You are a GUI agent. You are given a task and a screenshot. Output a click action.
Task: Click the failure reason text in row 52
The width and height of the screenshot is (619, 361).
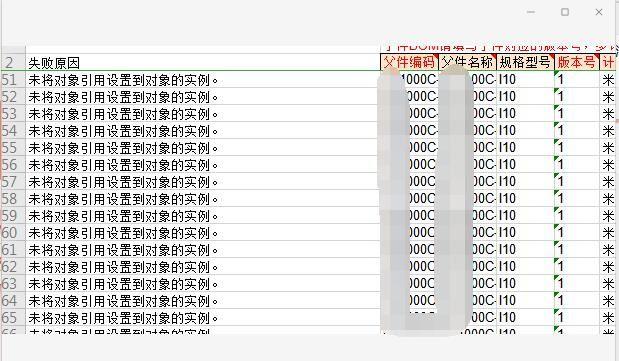(x=123, y=97)
